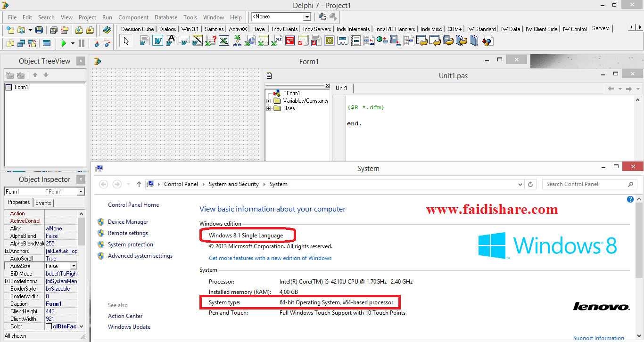Click the New Form icon
The width and height of the screenshot is (644, 342).
47,43
